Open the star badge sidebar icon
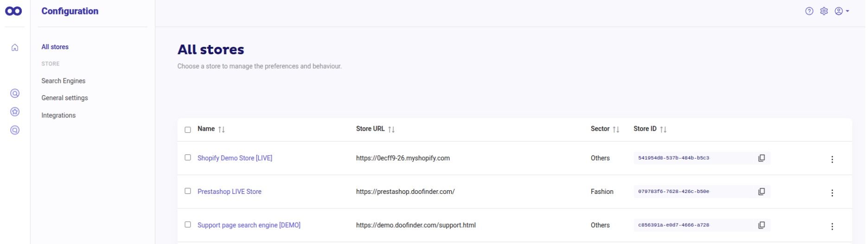Screen dimensions: 868x244 [15, 112]
